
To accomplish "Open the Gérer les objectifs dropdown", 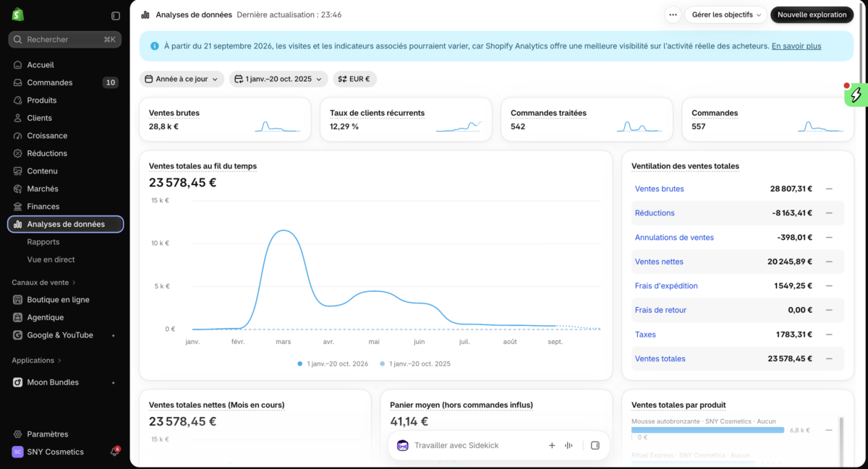I will pos(726,14).
